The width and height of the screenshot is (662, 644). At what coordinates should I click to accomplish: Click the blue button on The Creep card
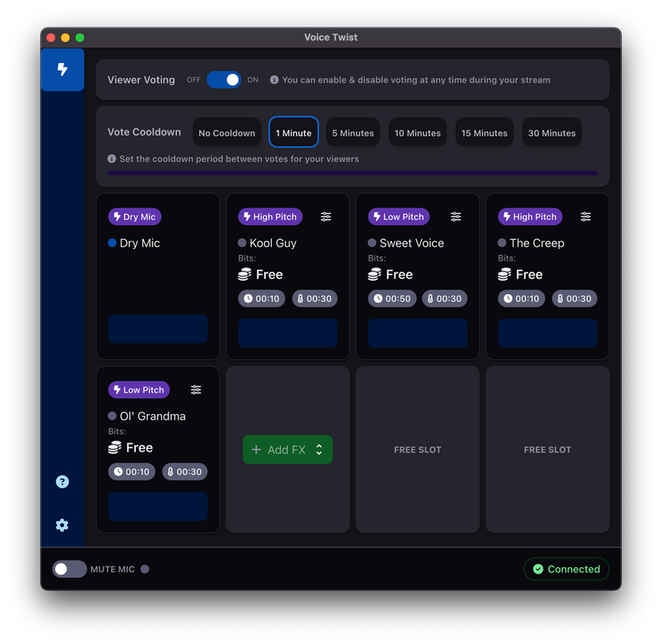548,333
